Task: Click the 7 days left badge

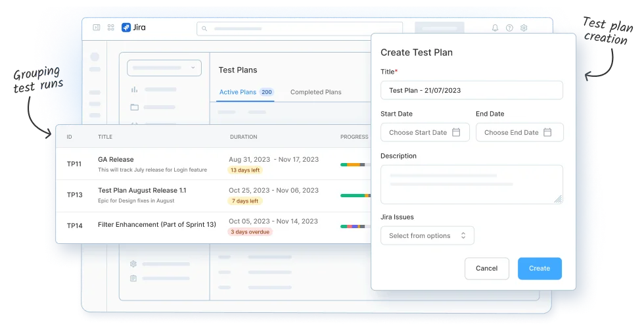Action: coord(245,201)
